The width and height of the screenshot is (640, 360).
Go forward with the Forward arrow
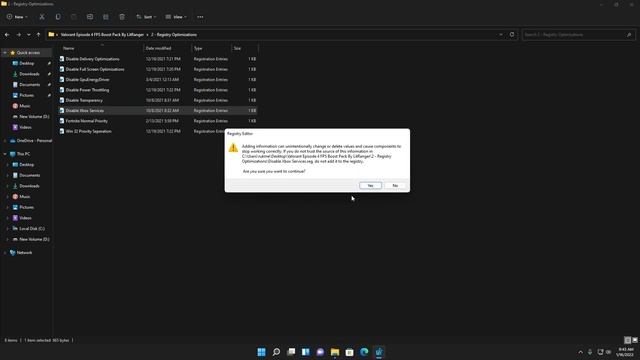click(x=18, y=35)
